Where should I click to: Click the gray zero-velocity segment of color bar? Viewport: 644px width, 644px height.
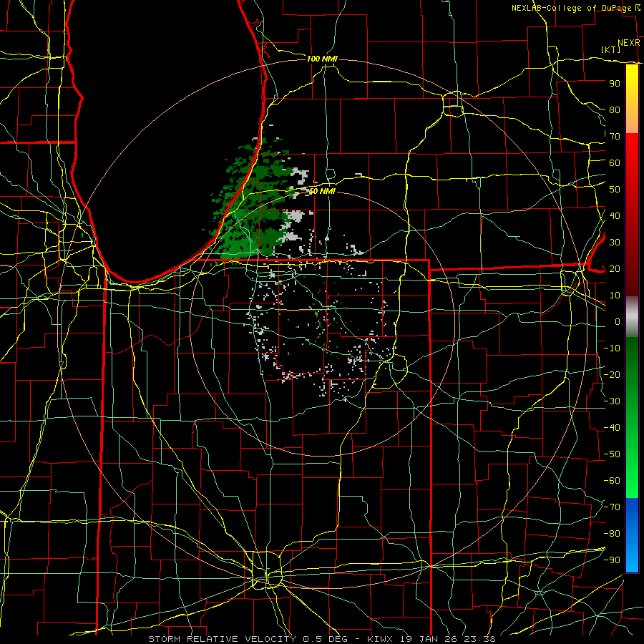pos(632,317)
